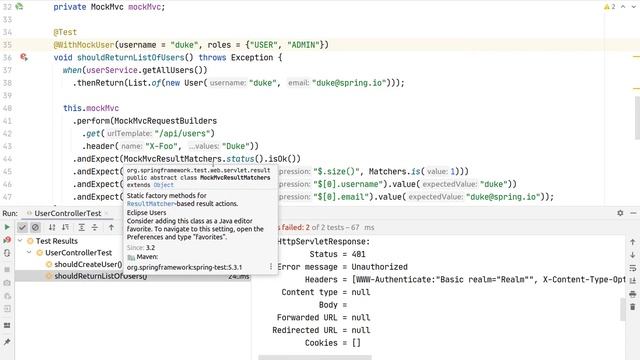Click the console vertical scrollbar
Image resolution: width=640 pixels, height=360 pixels.
[x=623, y=309]
